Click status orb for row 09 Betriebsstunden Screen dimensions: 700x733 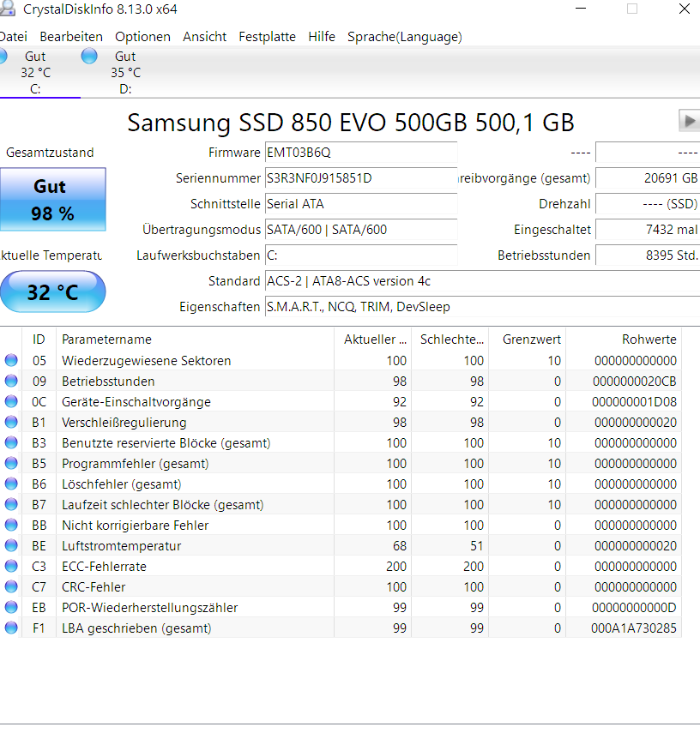[x=11, y=381]
